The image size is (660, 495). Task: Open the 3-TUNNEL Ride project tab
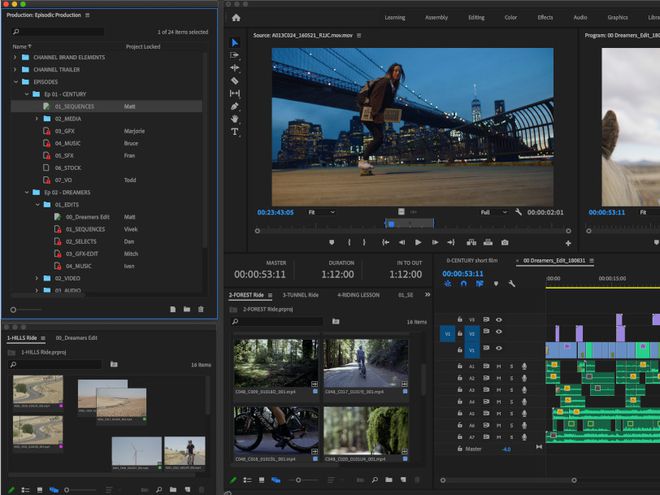(x=301, y=295)
